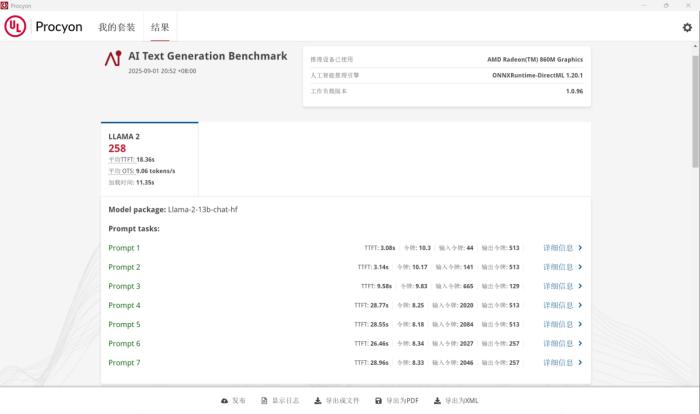
Task: Click the Procyon app name text
Action: tap(59, 27)
